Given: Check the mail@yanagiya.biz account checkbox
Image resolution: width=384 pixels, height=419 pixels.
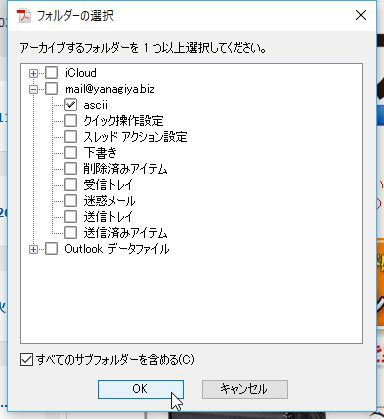Looking at the screenshot, I should tap(51, 89).
